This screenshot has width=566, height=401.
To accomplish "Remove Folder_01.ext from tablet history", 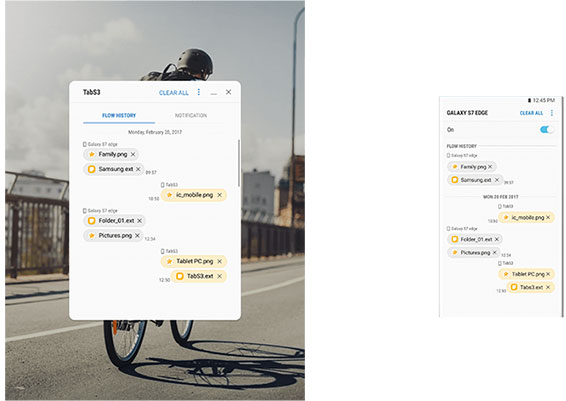I will point(139,221).
